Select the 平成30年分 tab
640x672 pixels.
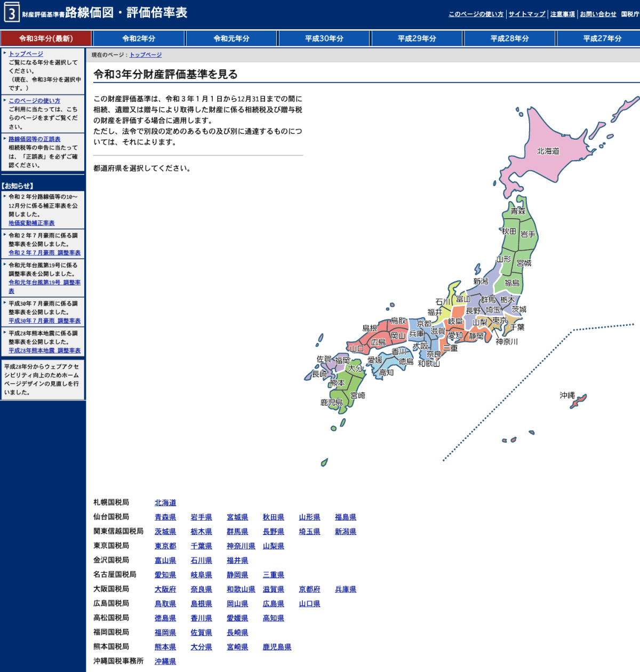[324, 38]
